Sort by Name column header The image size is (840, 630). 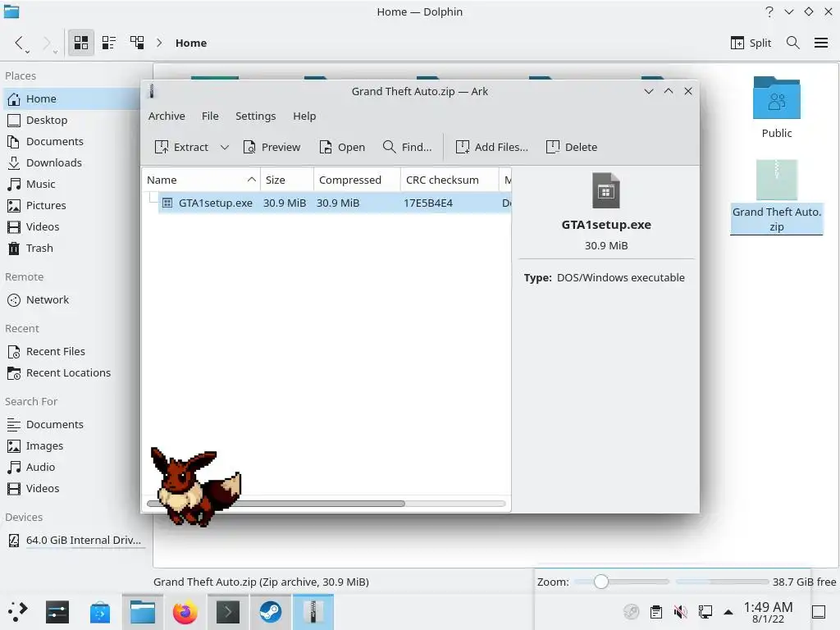coord(201,180)
